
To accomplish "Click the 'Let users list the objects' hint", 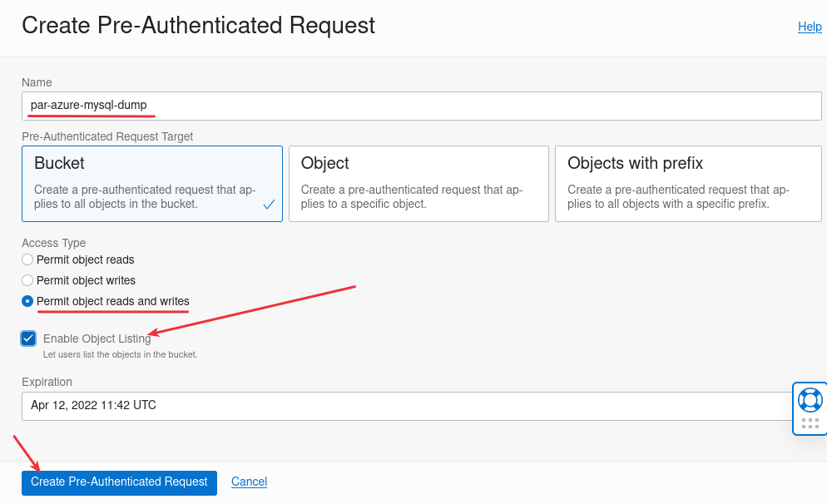I will pyautogui.click(x=120, y=354).
